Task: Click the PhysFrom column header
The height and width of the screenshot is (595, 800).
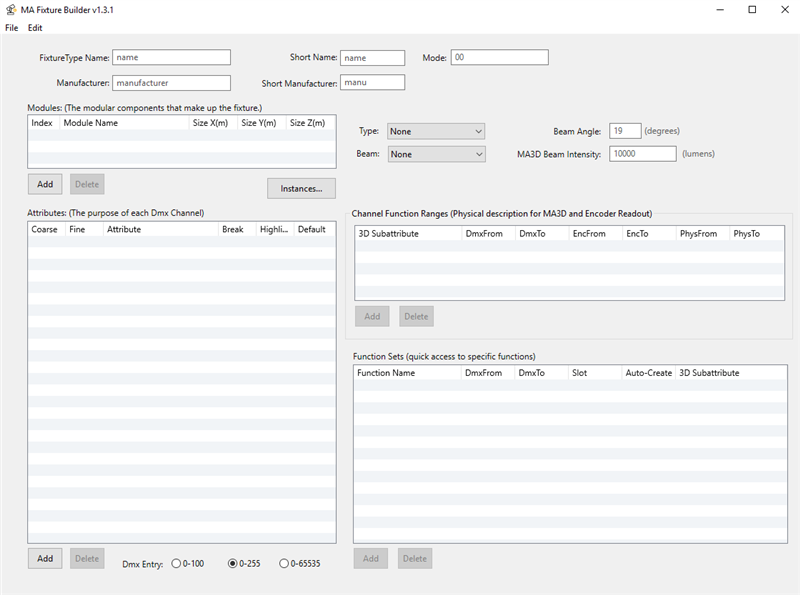Action: pos(703,234)
